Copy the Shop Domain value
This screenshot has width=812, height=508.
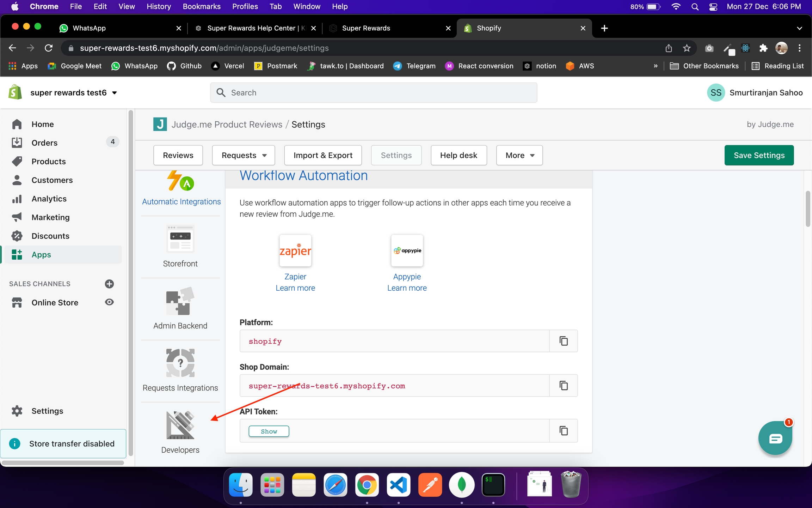pos(563,385)
